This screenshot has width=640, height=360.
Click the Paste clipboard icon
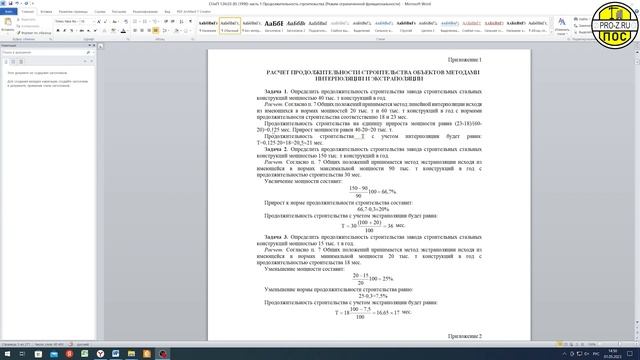pos(8,21)
